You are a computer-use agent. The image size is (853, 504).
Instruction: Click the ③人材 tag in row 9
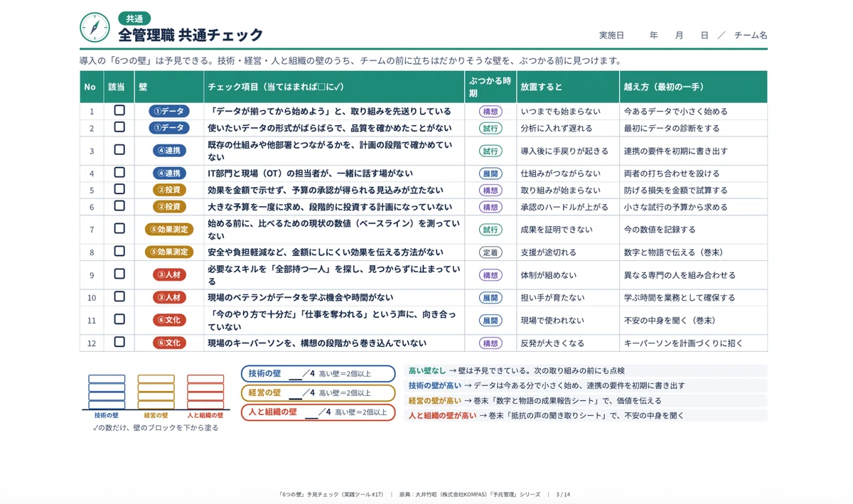[169, 275]
